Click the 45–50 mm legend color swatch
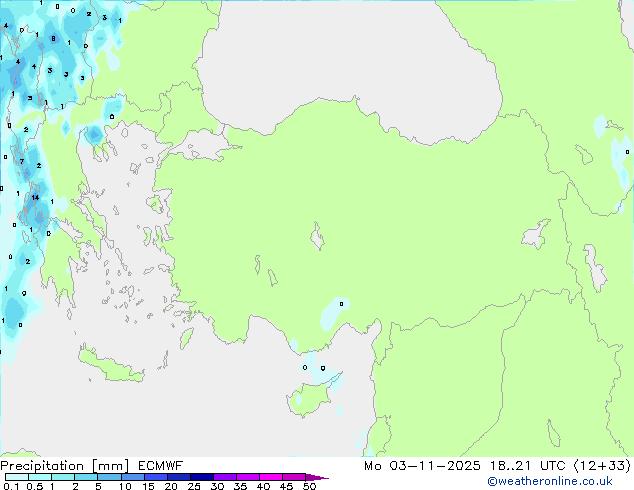This screenshot has height=490, width=634. pyautogui.click(x=294, y=477)
